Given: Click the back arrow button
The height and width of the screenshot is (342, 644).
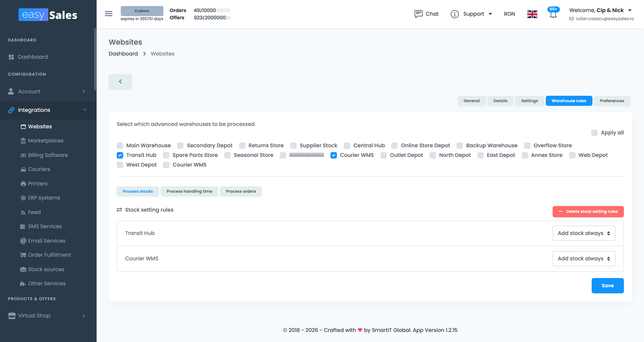Looking at the screenshot, I should pyautogui.click(x=120, y=82).
